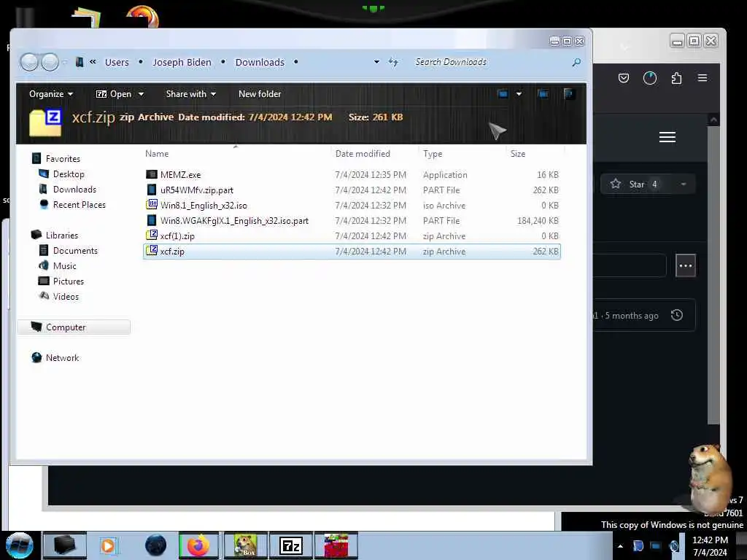Expand Libraries in the navigation pane
The height and width of the screenshot is (560, 747).
[61, 236]
